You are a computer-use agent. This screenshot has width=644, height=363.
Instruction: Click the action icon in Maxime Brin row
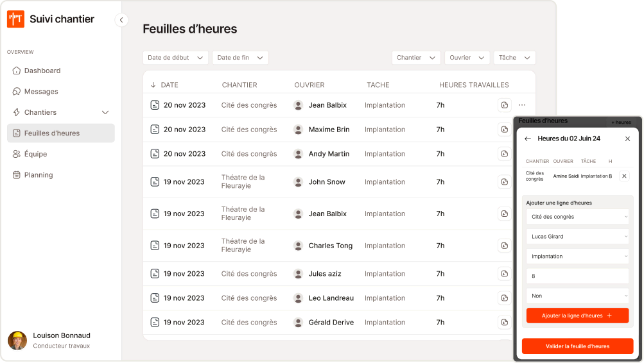tap(505, 130)
